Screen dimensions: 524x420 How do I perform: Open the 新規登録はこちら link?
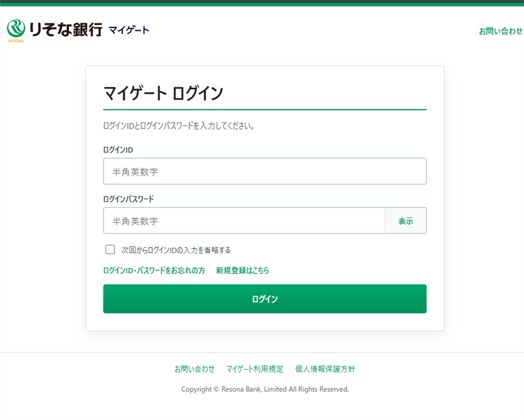[x=242, y=270]
